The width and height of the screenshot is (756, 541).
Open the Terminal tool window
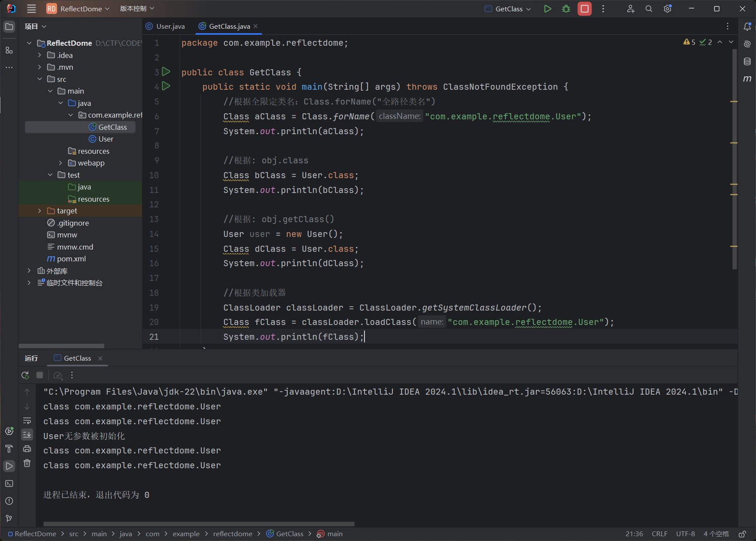click(x=9, y=484)
